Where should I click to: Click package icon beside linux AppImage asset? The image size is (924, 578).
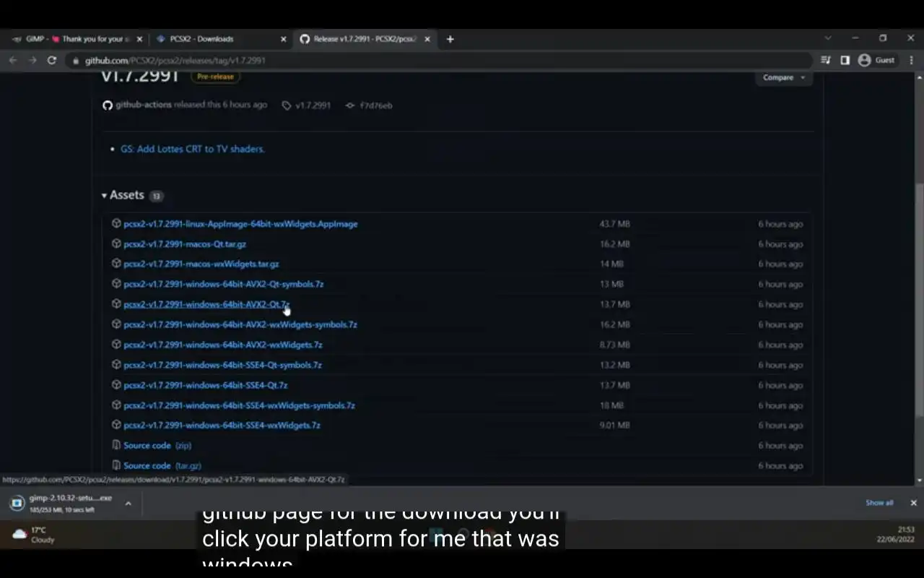116,223
